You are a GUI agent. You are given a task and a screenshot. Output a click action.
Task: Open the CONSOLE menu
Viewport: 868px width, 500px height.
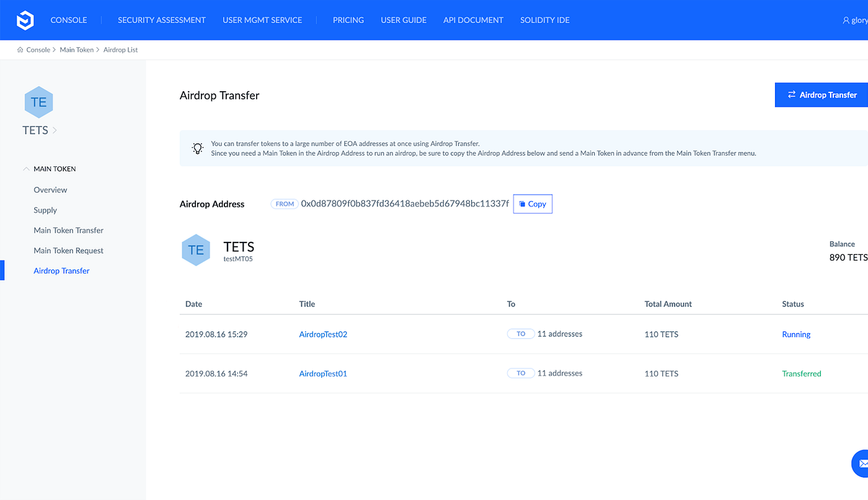(69, 20)
